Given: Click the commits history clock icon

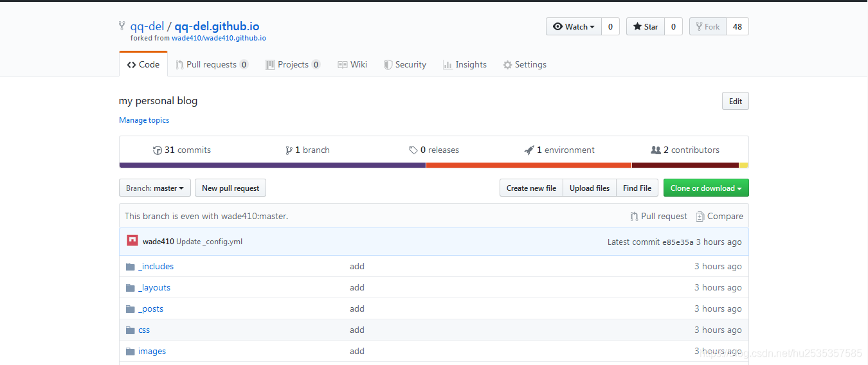Looking at the screenshot, I should click(x=158, y=150).
